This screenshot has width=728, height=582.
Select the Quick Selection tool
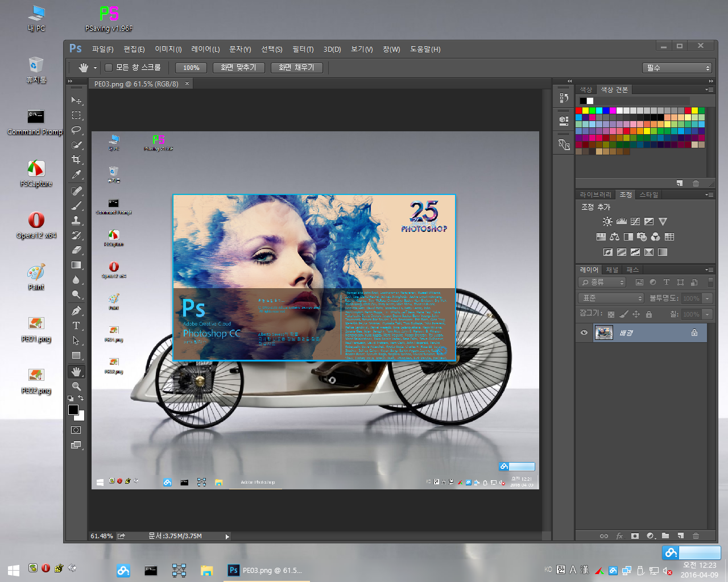(76, 145)
